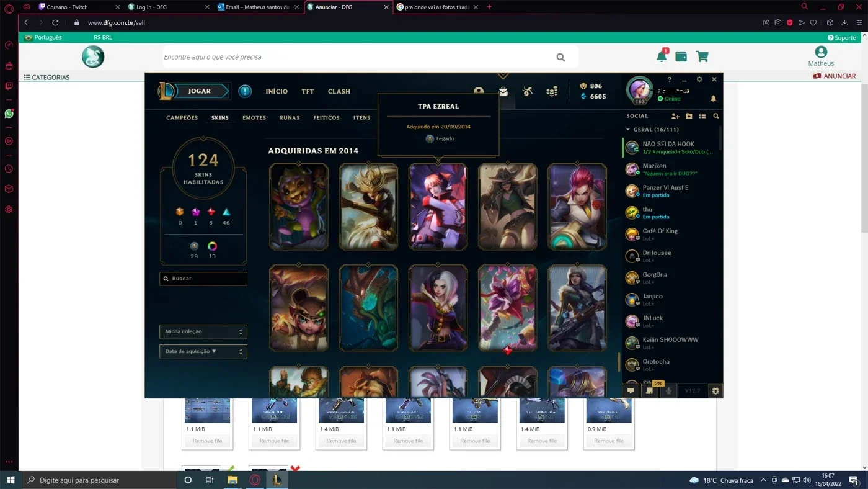The height and width of the screenshot is (489, 868).
Task: Open WhatsApp in Opera sidebar
Action: pos(9,114)
